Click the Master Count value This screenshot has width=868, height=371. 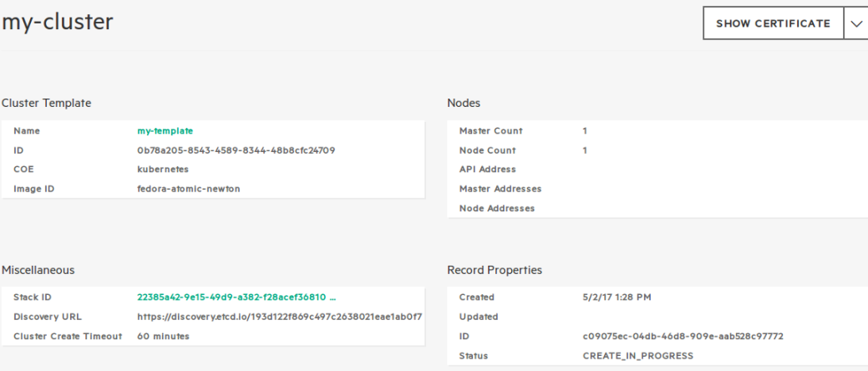[x=585, y=131]
